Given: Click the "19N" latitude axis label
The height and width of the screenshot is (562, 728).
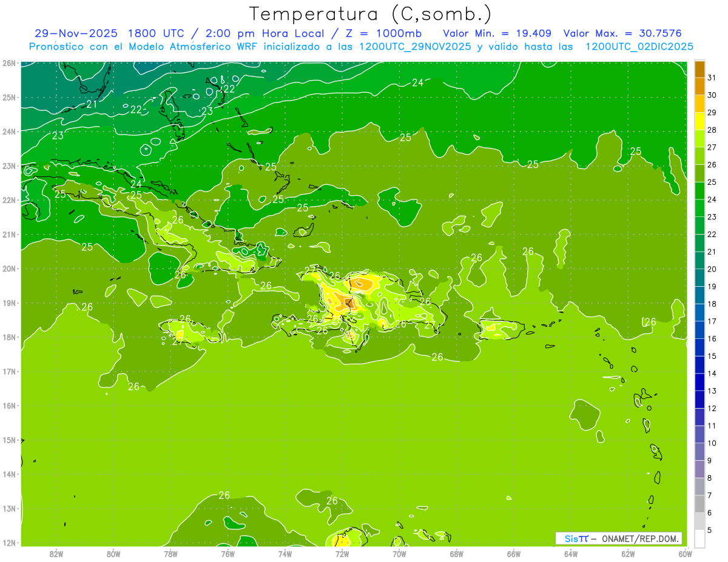Looking at the screenshot, I should (9, 303).
